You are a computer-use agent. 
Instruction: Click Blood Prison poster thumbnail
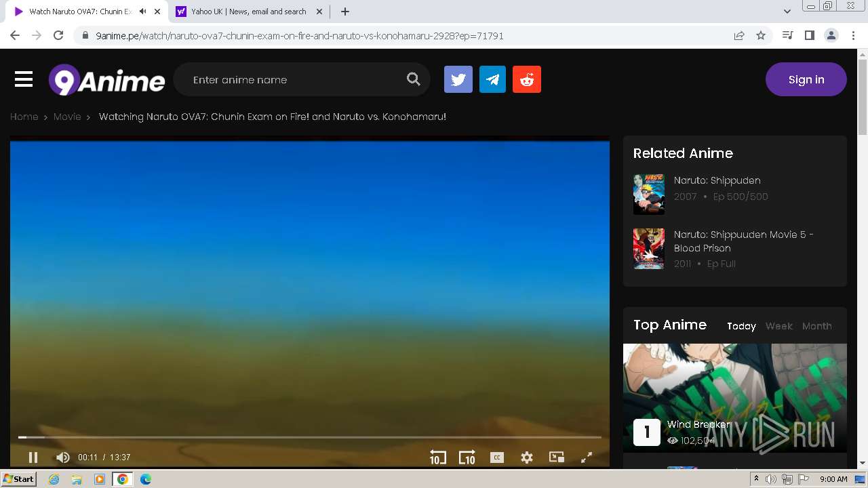[649, 249]
